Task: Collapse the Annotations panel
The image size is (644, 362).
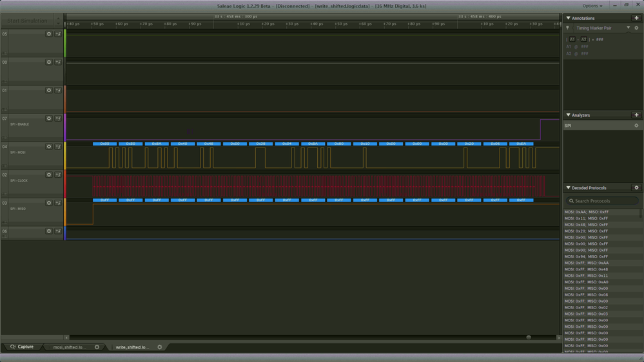Action: pyautogui.click(x=568, y=18)
